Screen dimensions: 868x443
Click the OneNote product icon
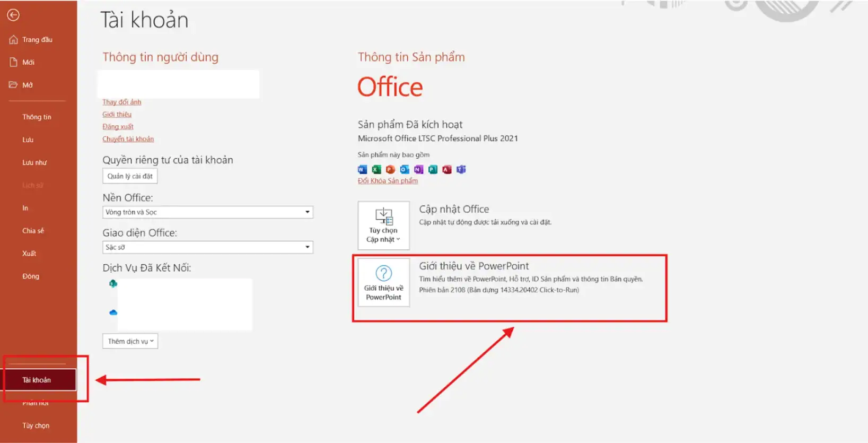(419, 170)
